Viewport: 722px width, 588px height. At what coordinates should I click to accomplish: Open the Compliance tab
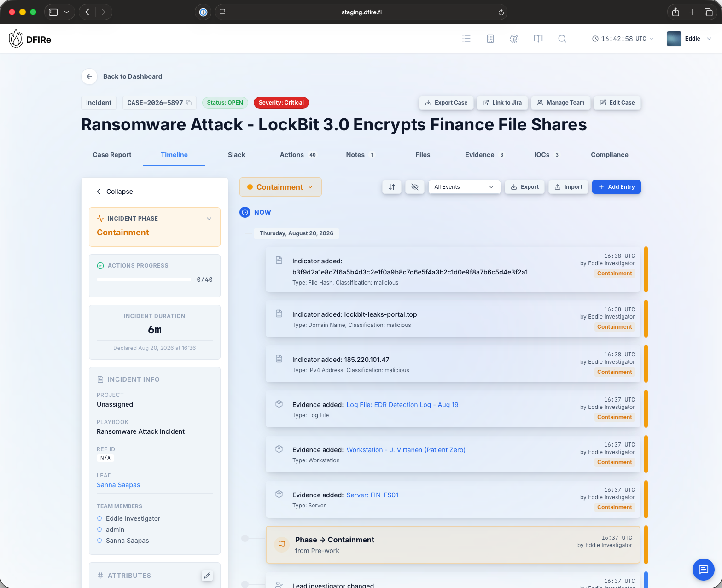click(x=610, y=155)
